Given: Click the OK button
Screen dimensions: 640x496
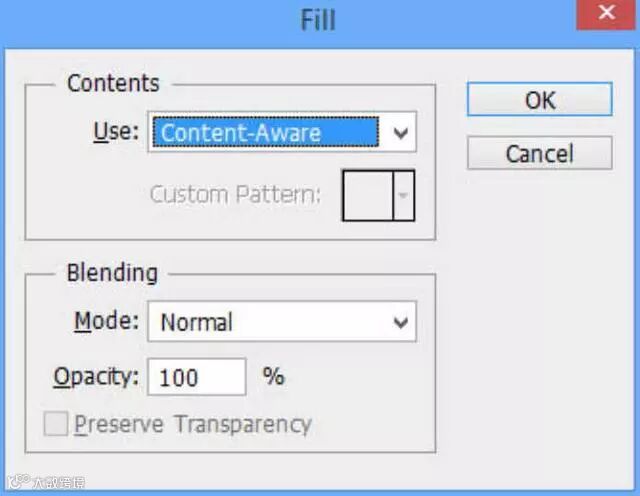Looking at the screenshot, I should (x=539, y=100).
